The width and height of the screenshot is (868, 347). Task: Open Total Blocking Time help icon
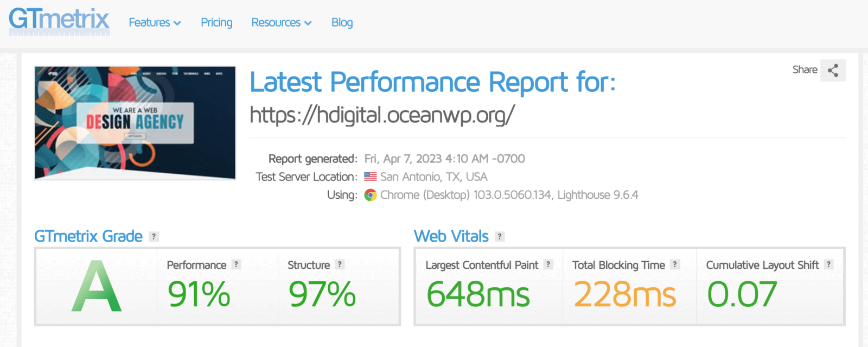point(675,264)
